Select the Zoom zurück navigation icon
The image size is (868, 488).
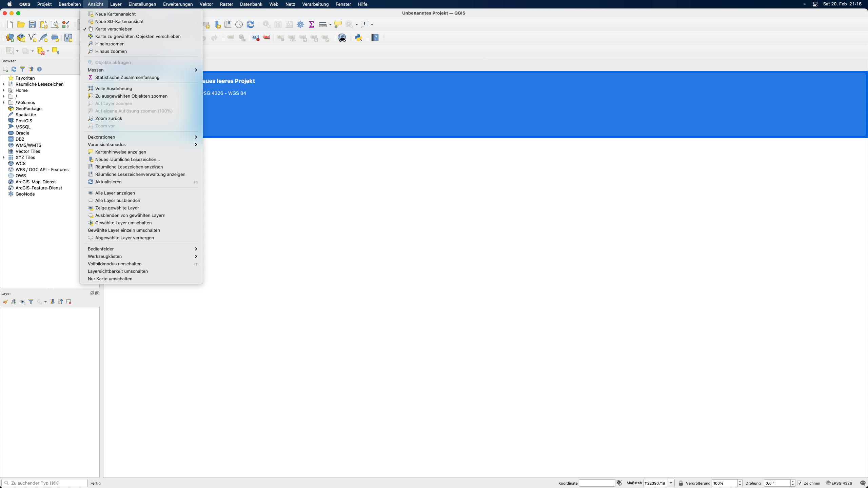coord(90,118)
